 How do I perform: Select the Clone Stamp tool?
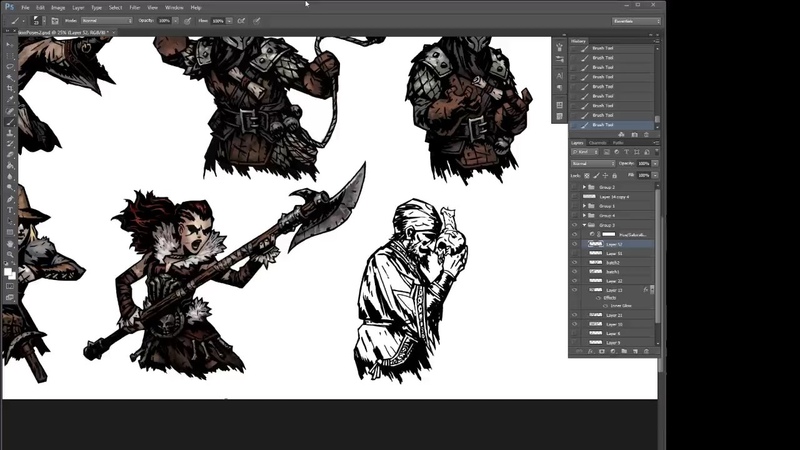click(x=10, y=133)
